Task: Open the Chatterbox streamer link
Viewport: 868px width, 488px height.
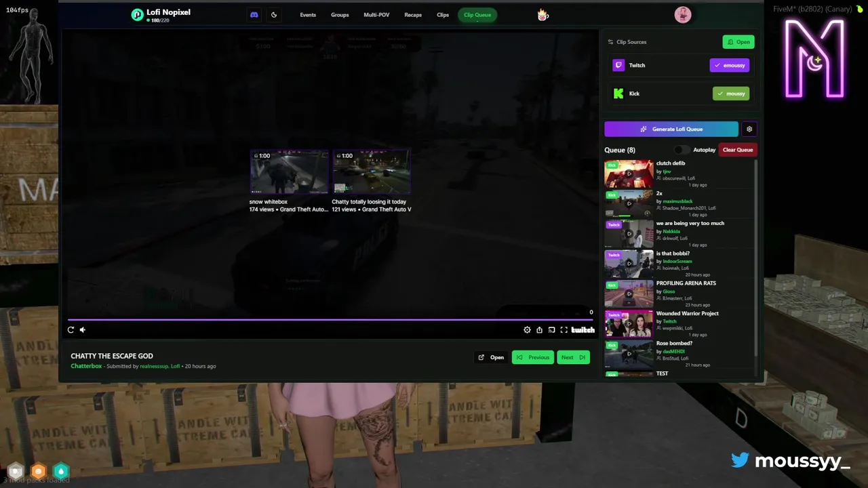Action: click(86, 366)
